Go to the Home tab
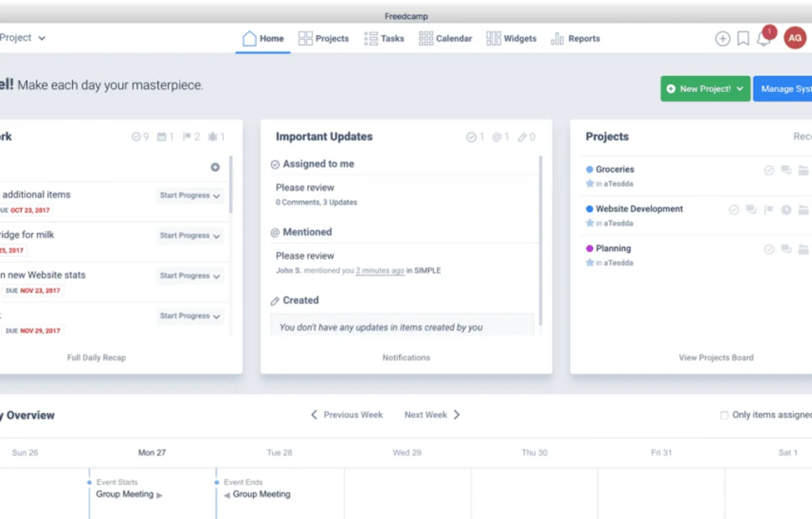 coord(263,38)
